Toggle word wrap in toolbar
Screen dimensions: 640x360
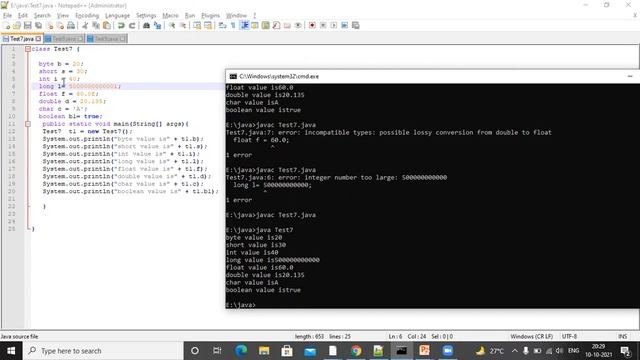[222, 25]
